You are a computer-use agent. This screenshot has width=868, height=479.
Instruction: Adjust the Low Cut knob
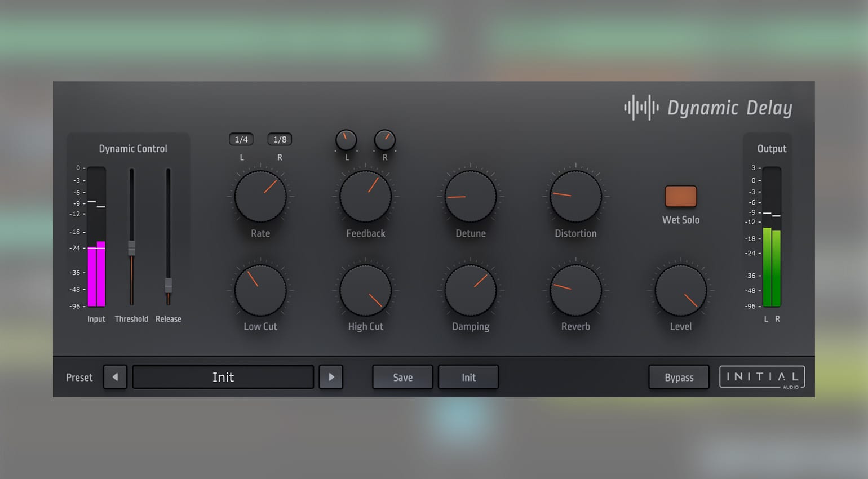[259, 289]
